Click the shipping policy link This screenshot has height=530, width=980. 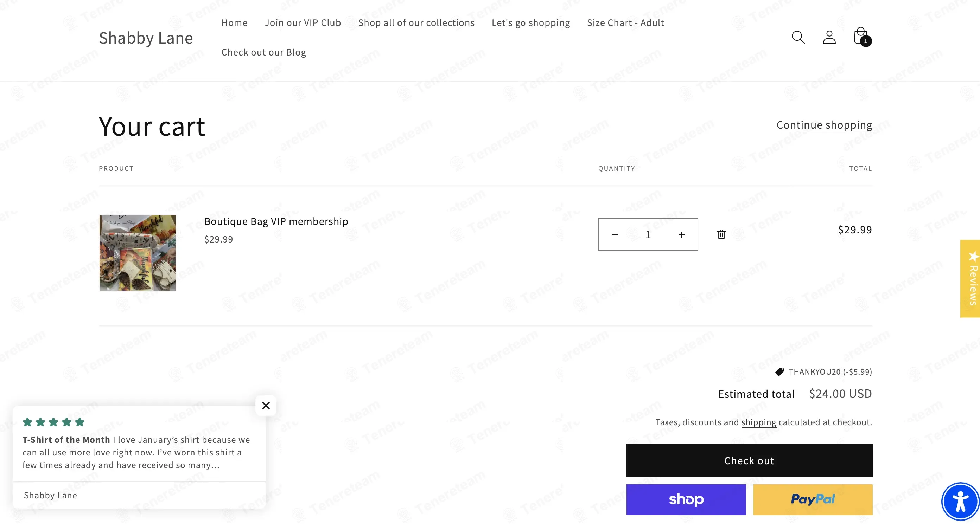tap(758, 422)
